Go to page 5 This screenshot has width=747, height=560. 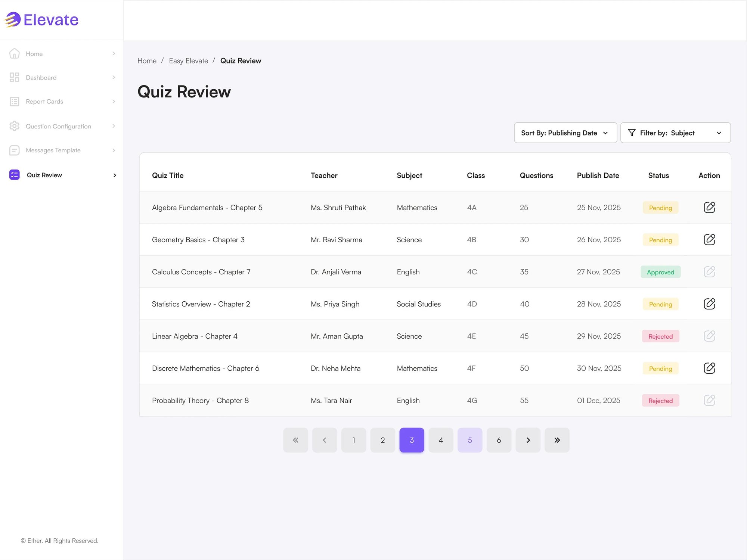[470, 440]
